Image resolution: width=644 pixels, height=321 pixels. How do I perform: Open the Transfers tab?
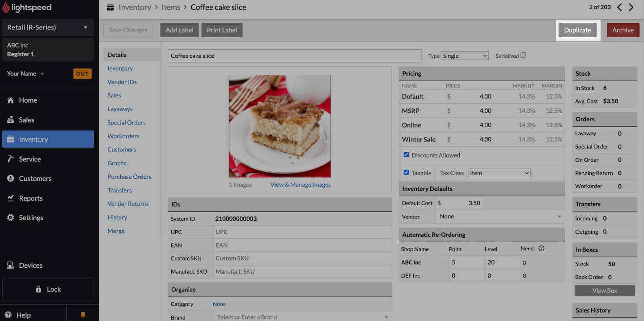coord(119,190)
